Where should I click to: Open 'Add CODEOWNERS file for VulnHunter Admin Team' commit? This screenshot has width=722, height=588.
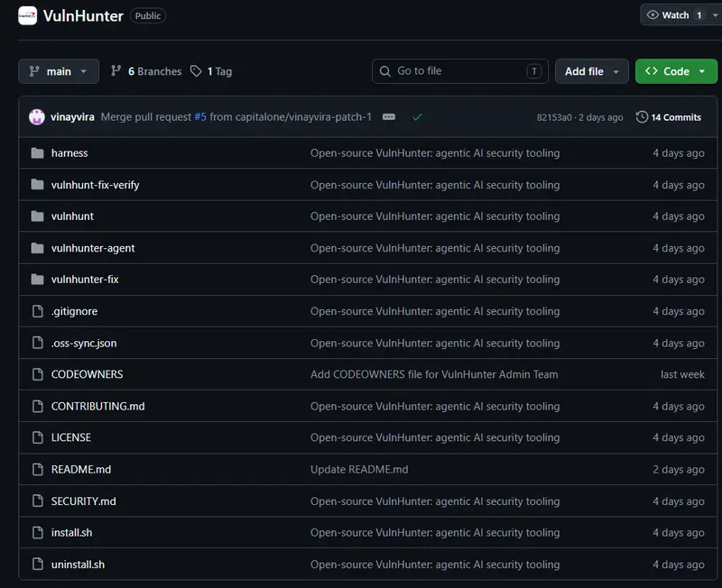coord(434,374)
